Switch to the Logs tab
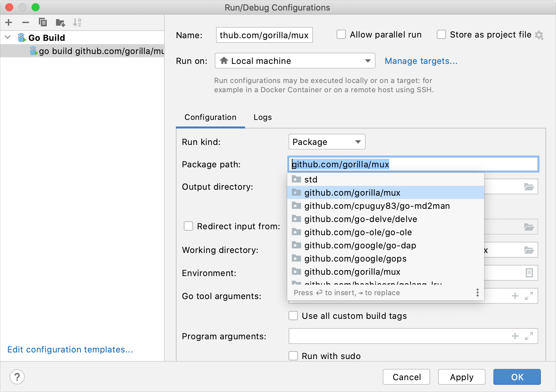556x392 pixels. [262, 117]
